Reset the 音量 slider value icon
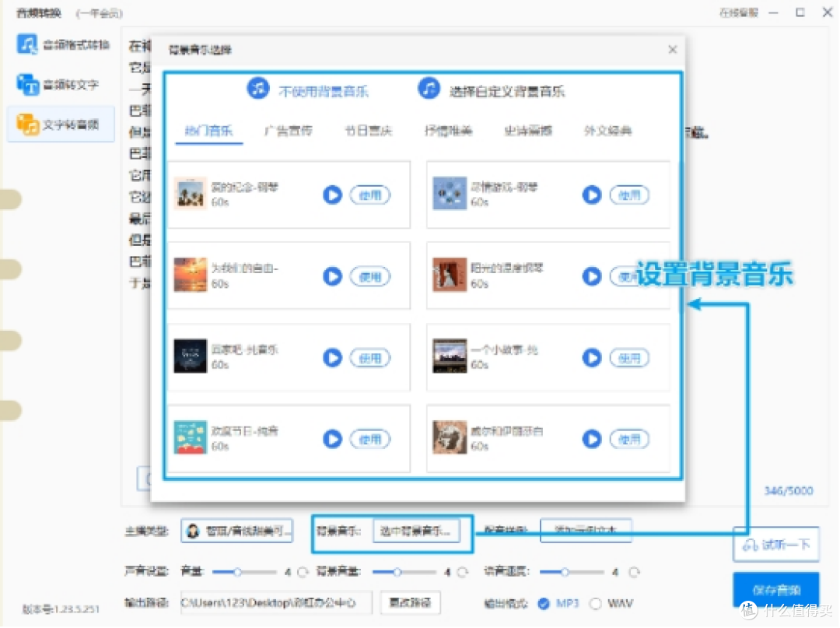The height and width of the screenshot is (628, 840). tap(303, 572)
